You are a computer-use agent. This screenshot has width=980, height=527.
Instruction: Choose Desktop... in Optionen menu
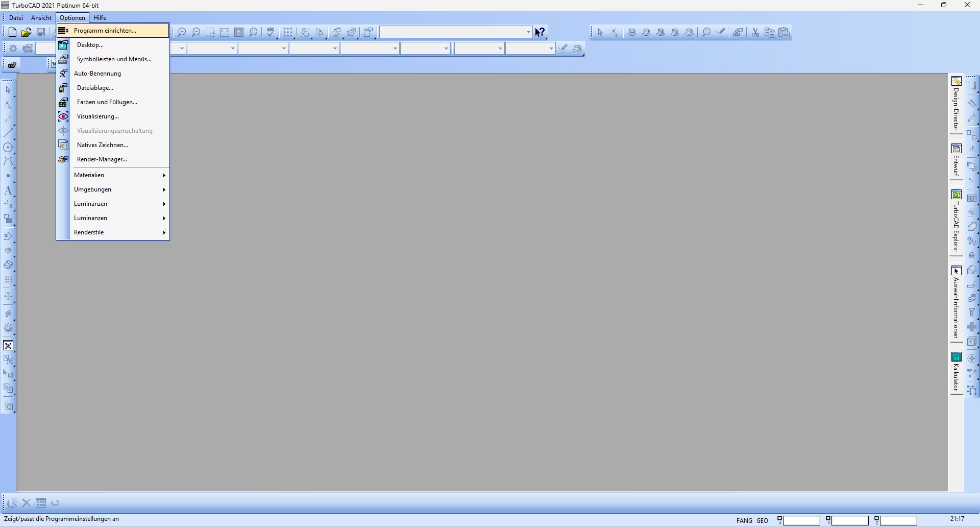pyautogui.click(x=113, y=45)
